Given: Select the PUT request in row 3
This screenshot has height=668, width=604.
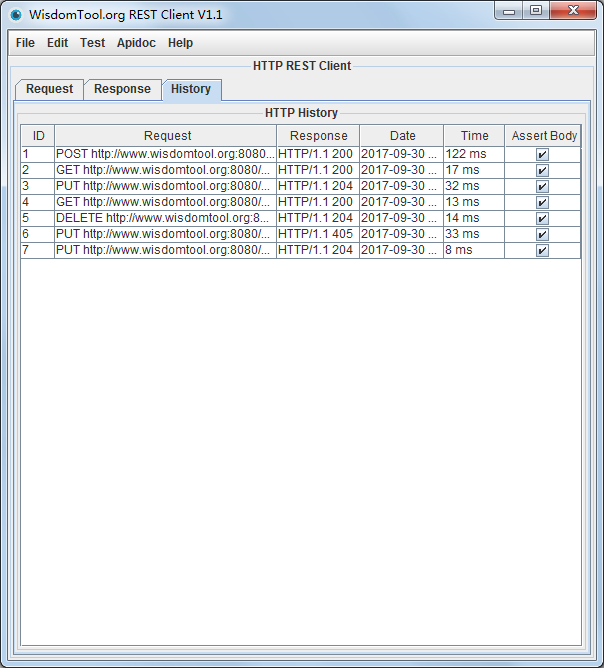Looking at the screenshot, I should pyautogui.click(x=165, y=186).
